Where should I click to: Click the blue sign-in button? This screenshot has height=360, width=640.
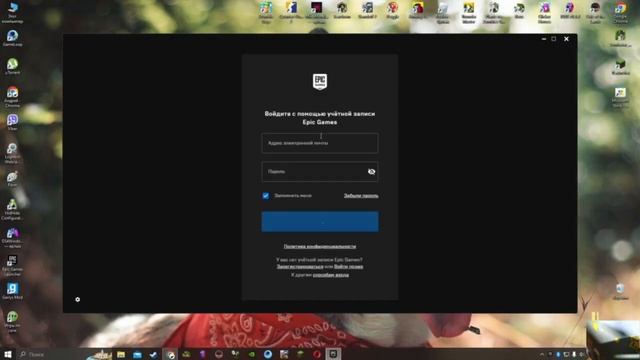click(x=320, y=222)
